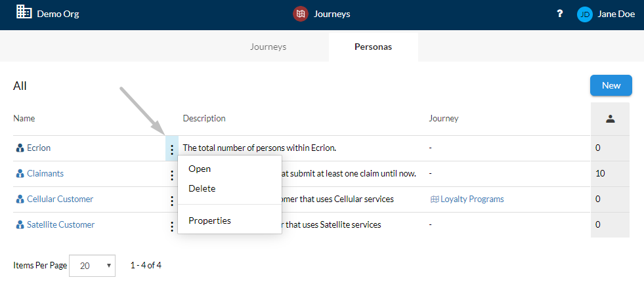Open the Ecrion persona link
The image size is (644, 290).
point(39,148)
